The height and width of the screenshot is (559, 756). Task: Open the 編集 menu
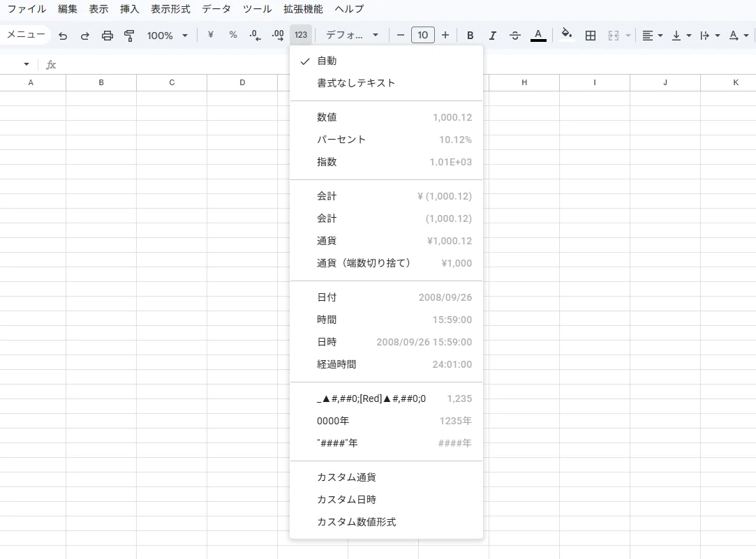68,9
